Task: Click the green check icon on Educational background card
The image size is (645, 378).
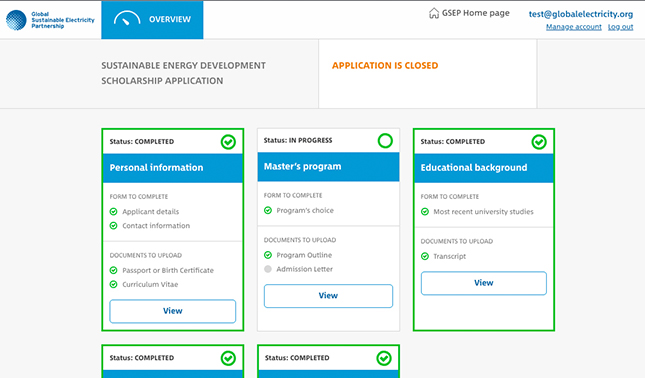Action: tap(539, 142)
